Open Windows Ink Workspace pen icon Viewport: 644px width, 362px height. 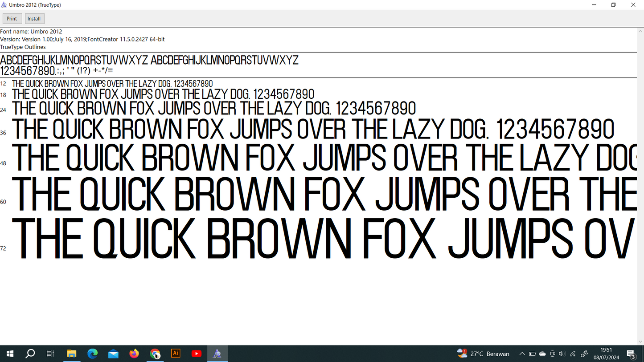584,354
